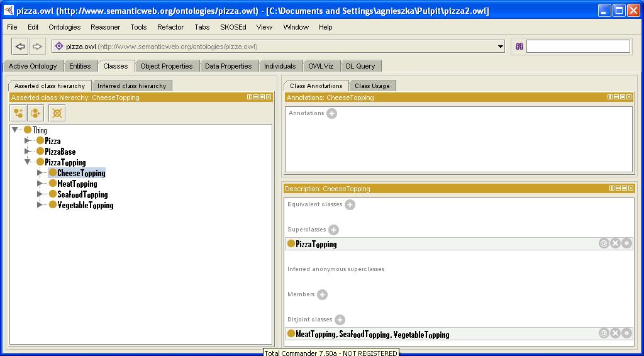Click the Delete selected class icon
Image resolution: width=644 pixels, height=356 pixels.
pyautogui.click(x=57, y=113)
